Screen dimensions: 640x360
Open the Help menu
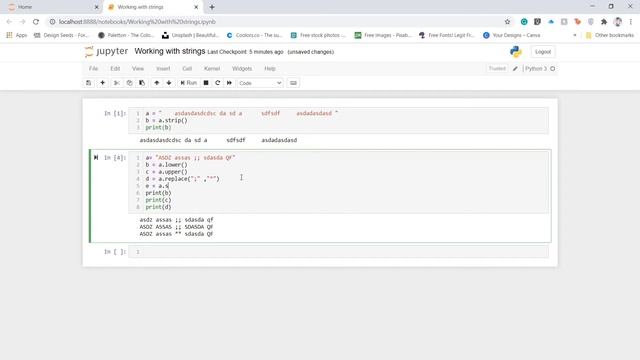click(270, 69)
